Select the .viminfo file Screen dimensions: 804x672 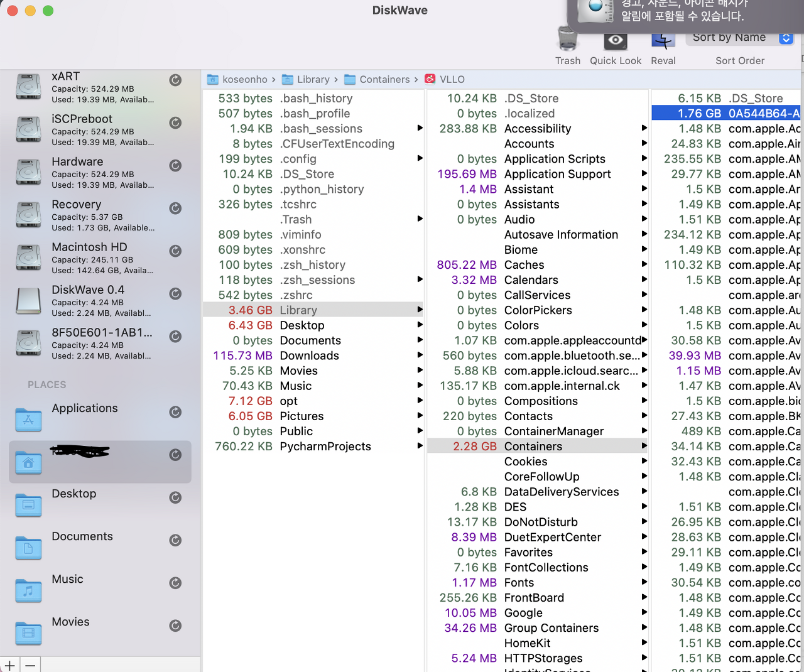pyautogui.click(x=313, y=234)
